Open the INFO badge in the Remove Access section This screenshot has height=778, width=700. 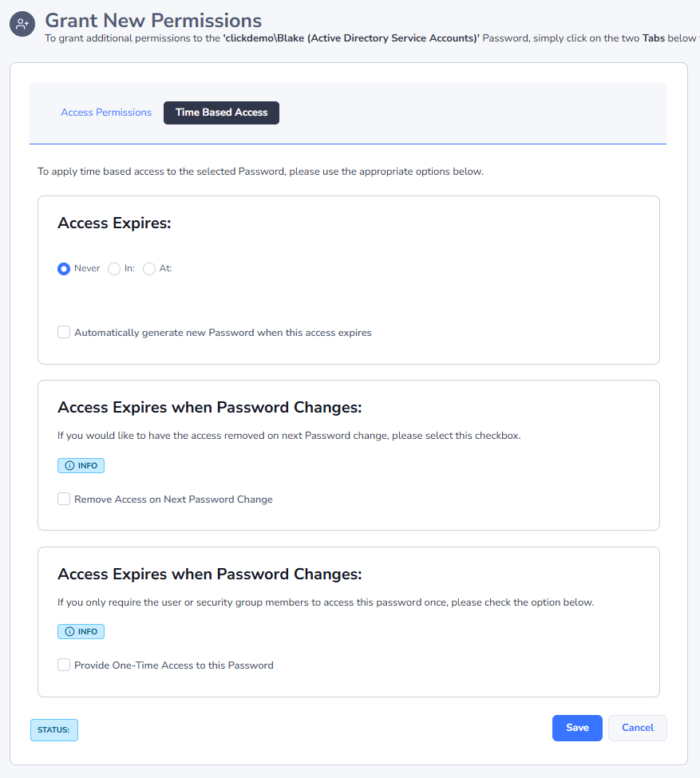[81, 465]
